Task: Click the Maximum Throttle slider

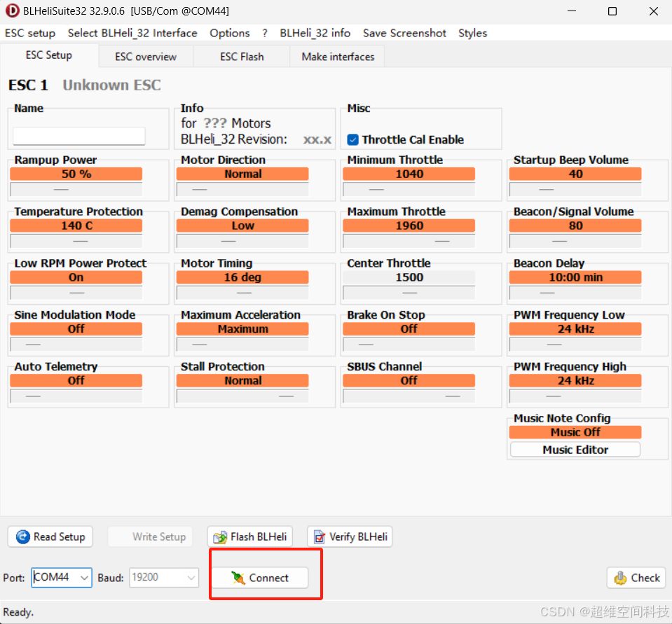Action: pos(409,241)
